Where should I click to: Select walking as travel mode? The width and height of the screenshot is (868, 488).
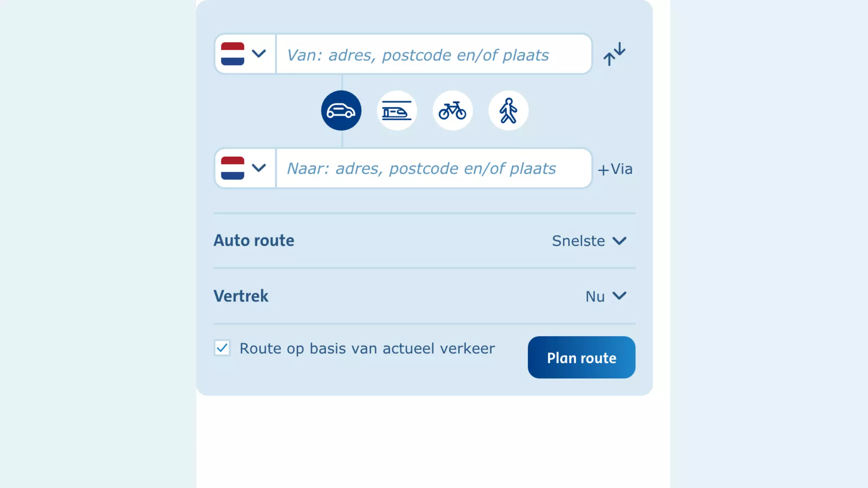[508, 111]
